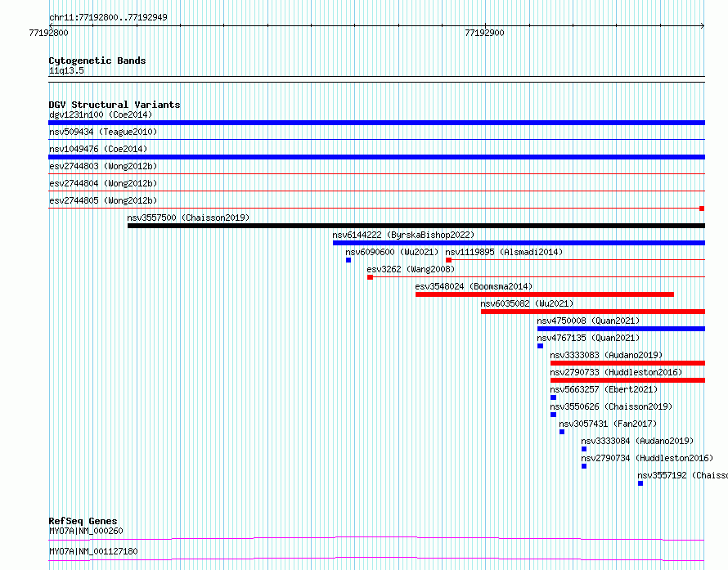Click the esv3262 (Wang2008) label text
The image size is (728, 570).
(x=411, y=269)
